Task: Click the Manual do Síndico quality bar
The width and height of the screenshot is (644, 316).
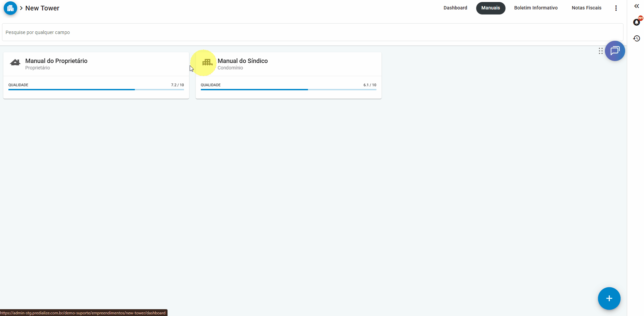Action: (288, 90)
